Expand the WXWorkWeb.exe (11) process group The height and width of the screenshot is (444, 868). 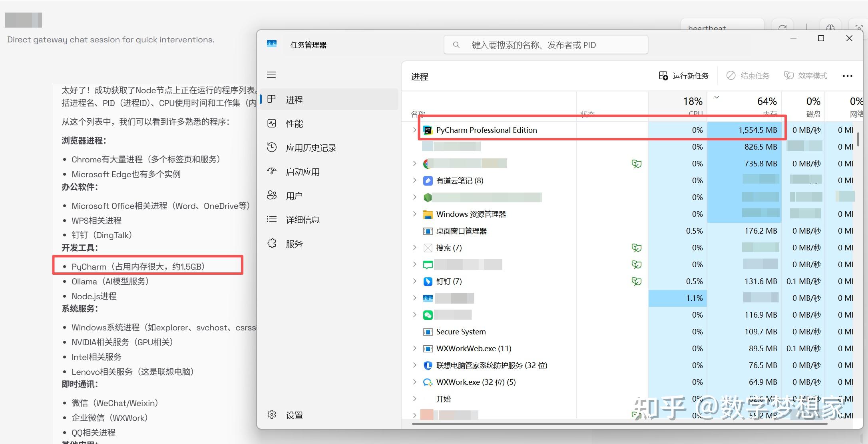pyautogui.click(x=414, y=348)
